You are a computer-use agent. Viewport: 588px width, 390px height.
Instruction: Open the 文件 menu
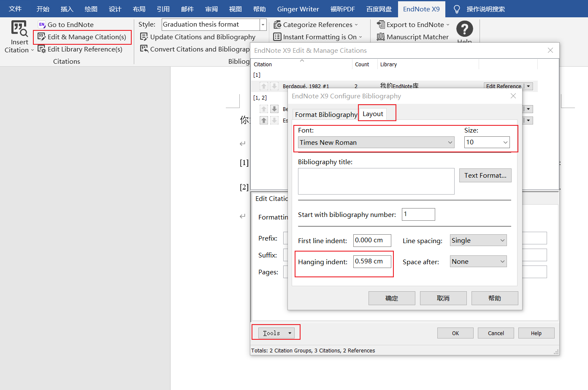click(15, 9)
